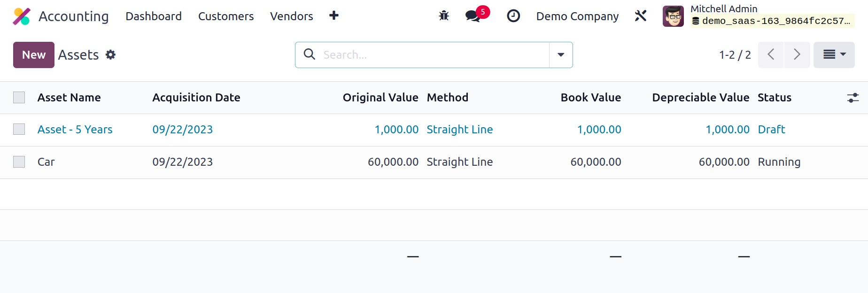The image size is (868, 293).
Task: Open the Asset - 5 Years record
Action: click(75, 130)
